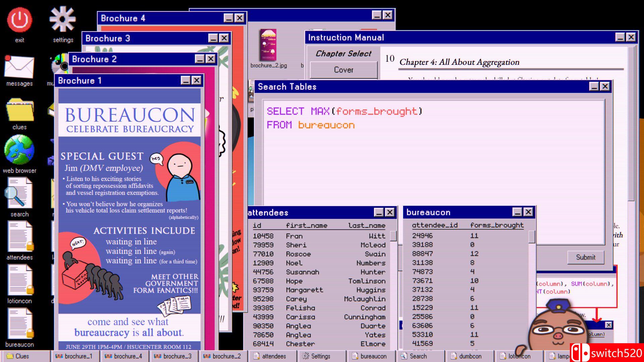Viewport: 644px width, 362px height.
Task: Switch to Clues in the taskbar
Action: 25,356
